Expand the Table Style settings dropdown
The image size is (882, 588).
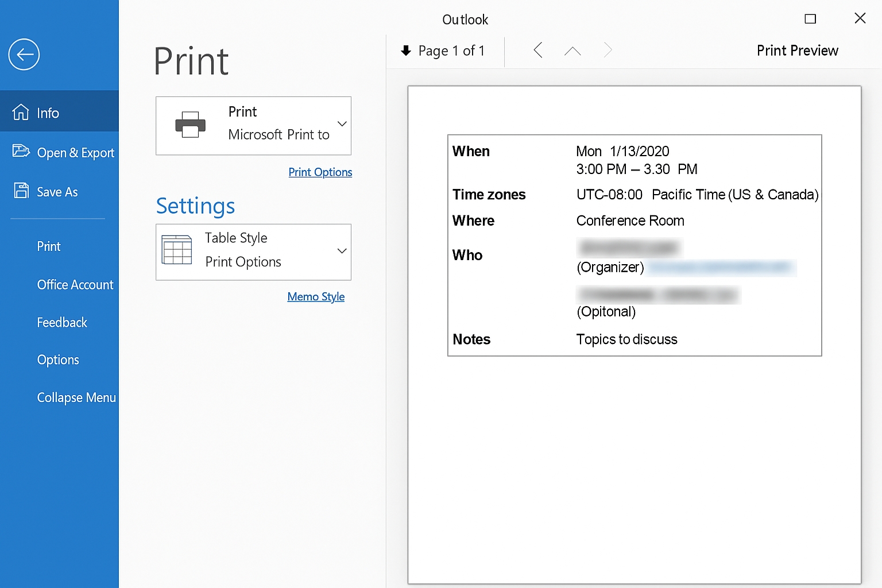click(342, 251)
